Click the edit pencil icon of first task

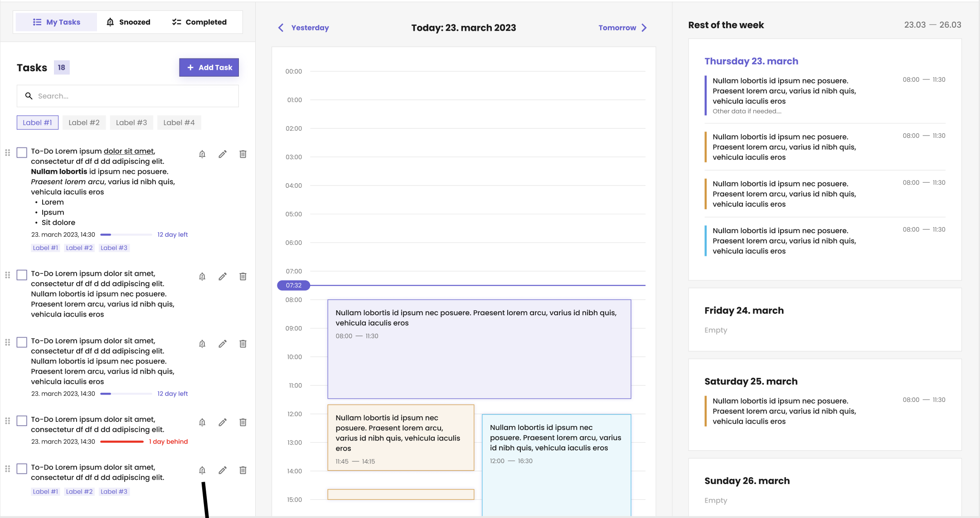coord(223,154)
